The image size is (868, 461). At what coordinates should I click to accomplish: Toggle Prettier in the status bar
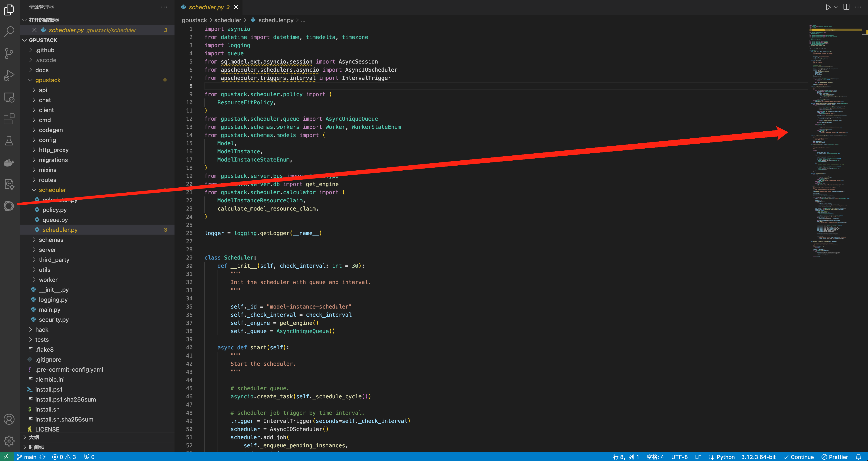click(835, 457)
